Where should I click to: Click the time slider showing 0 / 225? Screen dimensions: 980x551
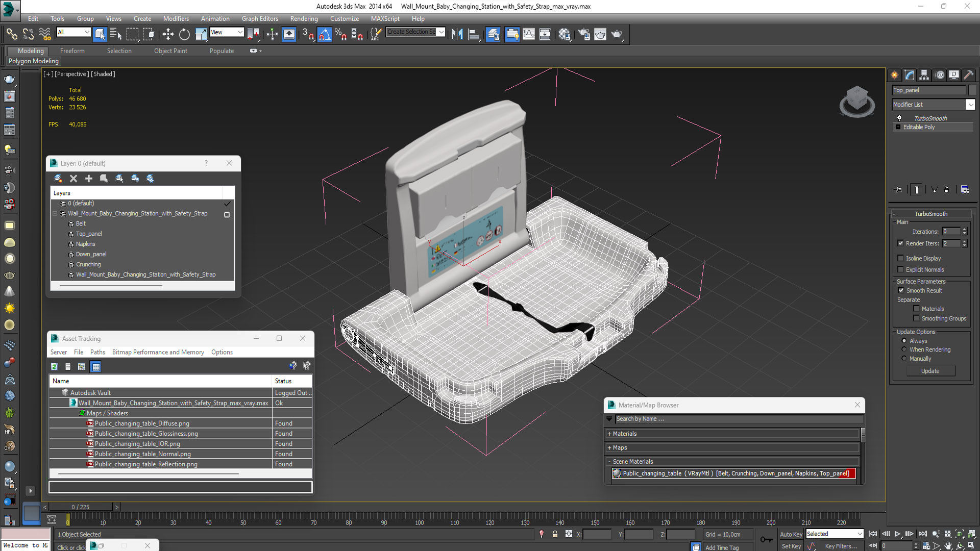click(x=81, y=507)
